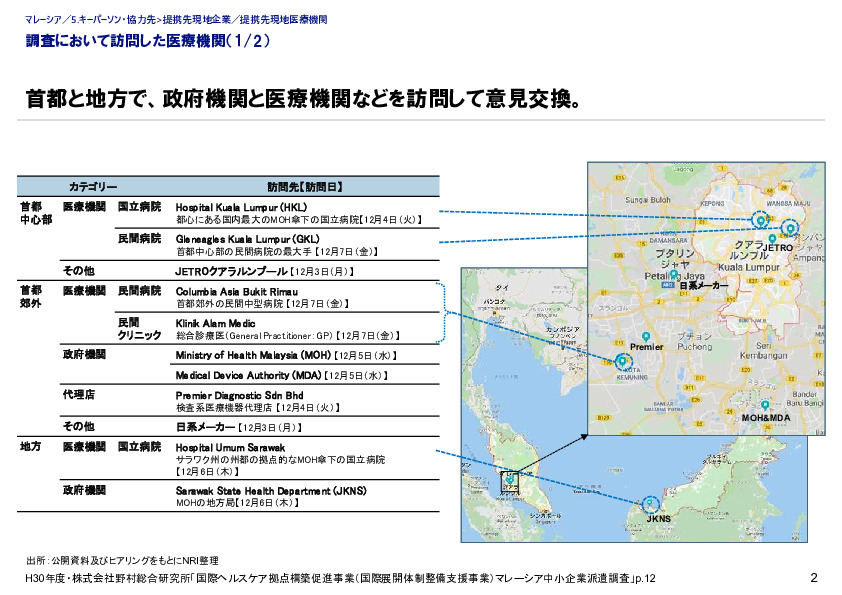Image resolution: width=842 pixels, height=595 pixels.
Task: Click the circled JKNS pin on Borneo
Action: pyautogui.click(x=650, y=504)
